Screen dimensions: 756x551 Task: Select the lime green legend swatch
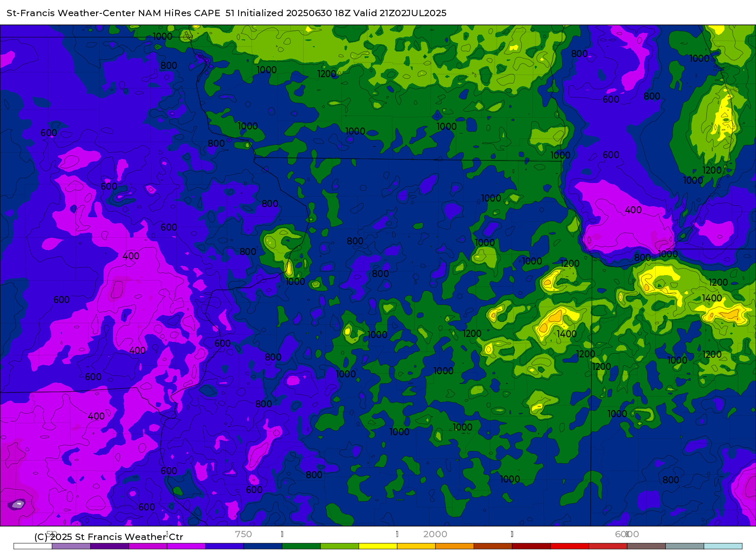click(x=339, y=546)
